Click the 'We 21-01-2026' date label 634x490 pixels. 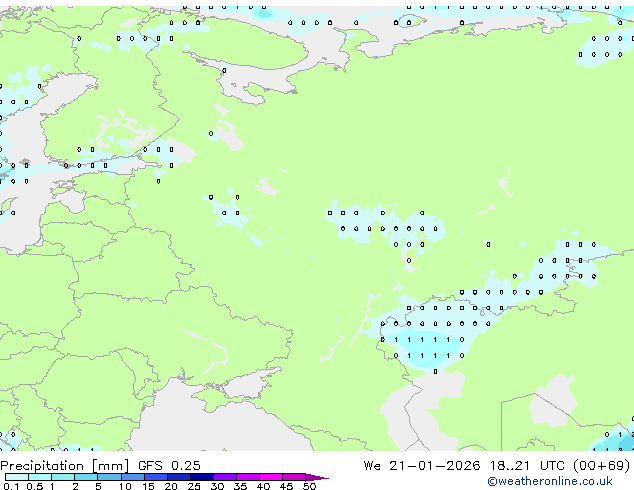pyautogui.click(x=422, y=465)
